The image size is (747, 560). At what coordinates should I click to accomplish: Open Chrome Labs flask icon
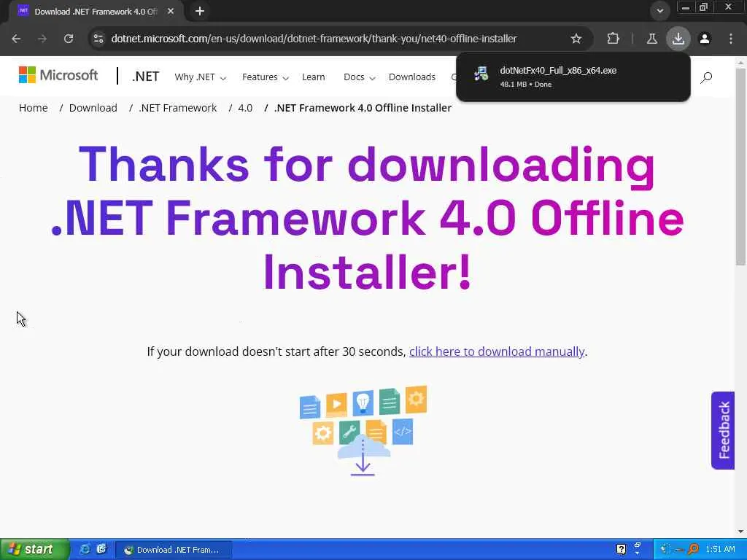point(652,39)
